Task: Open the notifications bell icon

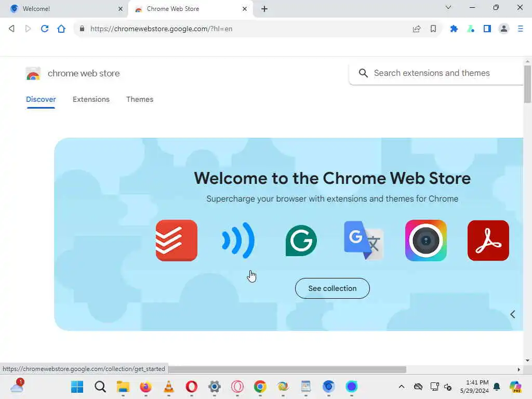Action: tap(497, 387)
